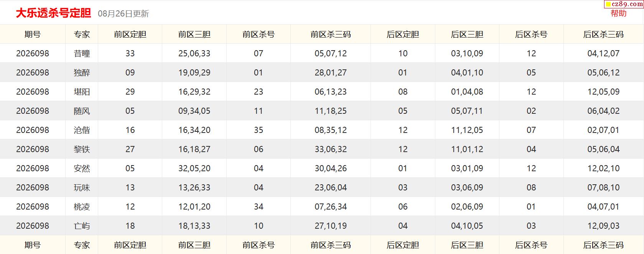The image size is (644, 254).
Task: Select the 专家 column header at top
Action: click(82, 34)
